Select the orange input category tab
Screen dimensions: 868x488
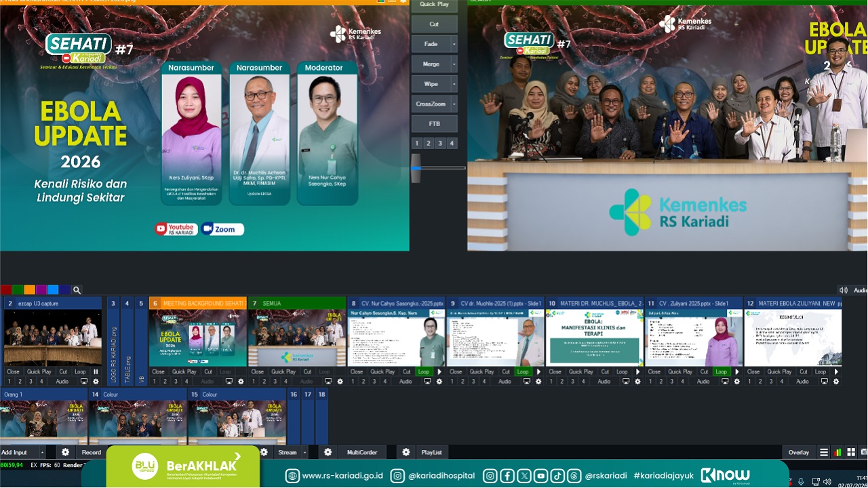29,290
